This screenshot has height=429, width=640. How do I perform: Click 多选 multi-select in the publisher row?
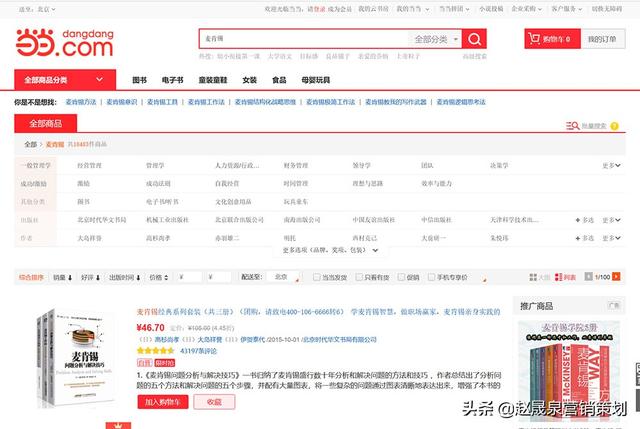click(584, 220)
